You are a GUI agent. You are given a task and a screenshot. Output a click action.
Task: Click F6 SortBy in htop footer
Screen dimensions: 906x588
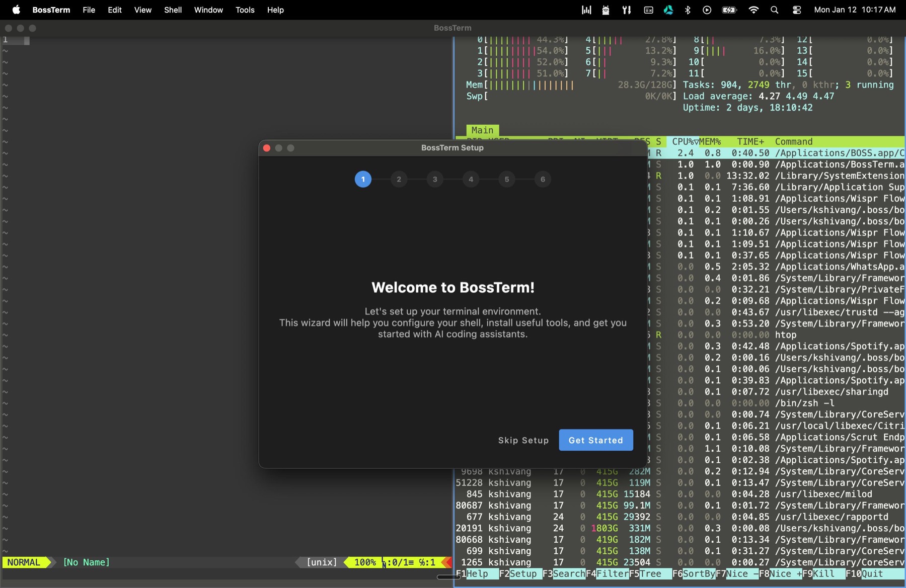point(694,574)
